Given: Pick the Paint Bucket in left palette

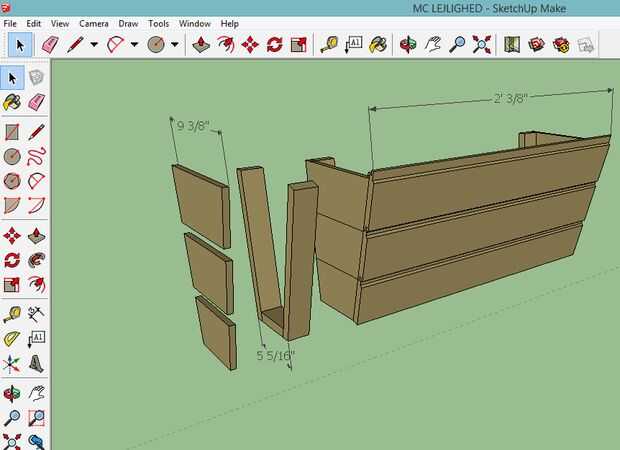Looking at the screenshot, I should click(x=12, y=102).
